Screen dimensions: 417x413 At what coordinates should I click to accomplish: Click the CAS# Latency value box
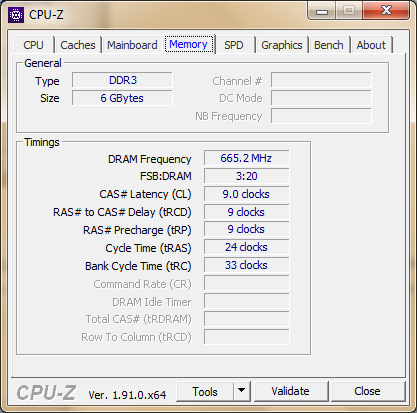[x=246, y=194]
